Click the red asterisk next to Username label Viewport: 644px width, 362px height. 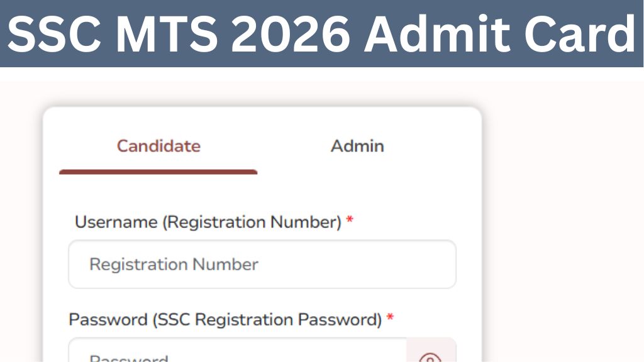[350, 221]
